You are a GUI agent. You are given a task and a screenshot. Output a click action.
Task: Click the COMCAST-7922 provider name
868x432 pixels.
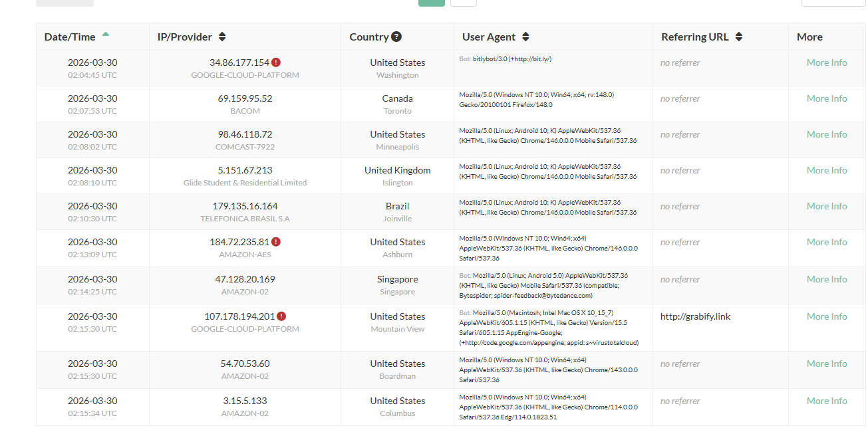pyautogui.click(x=245, y=147)
